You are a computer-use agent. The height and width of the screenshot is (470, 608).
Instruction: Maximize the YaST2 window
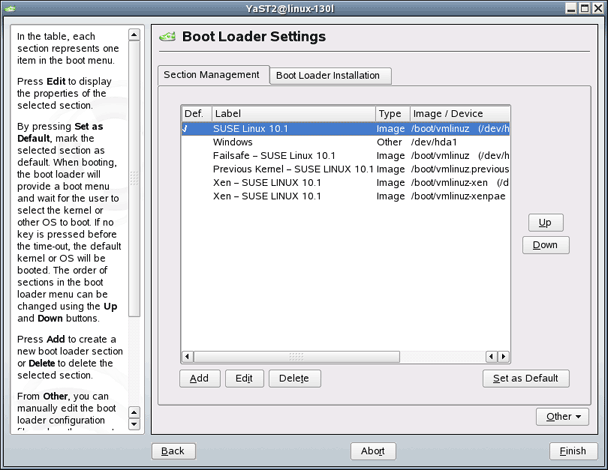pos(585,8)
